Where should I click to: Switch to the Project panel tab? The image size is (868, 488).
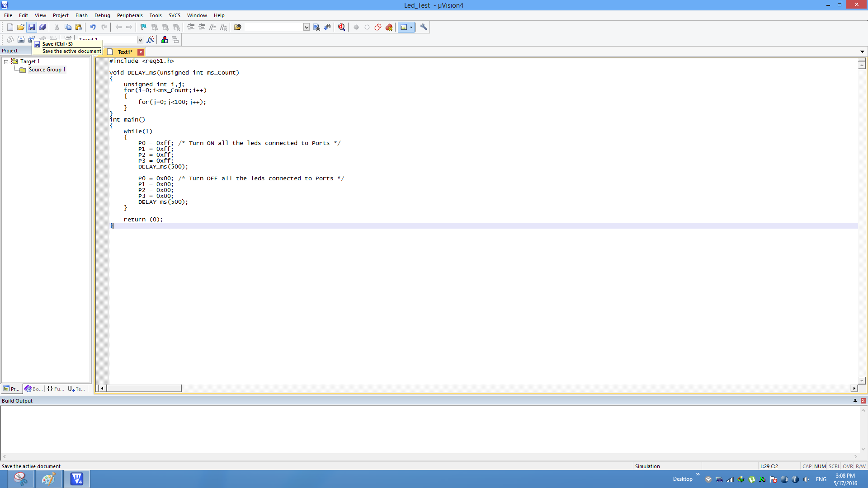point(12,389)
